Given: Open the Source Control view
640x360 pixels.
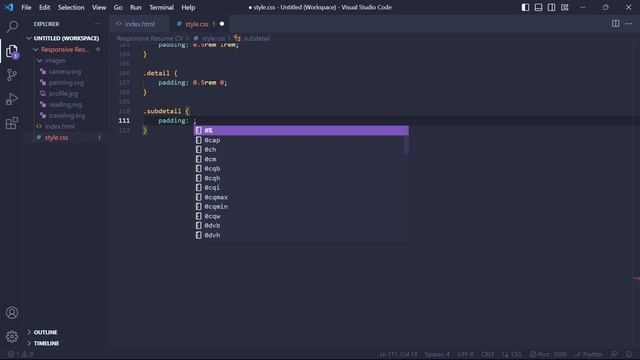Looking at the screenshot, I should [12, 75].
